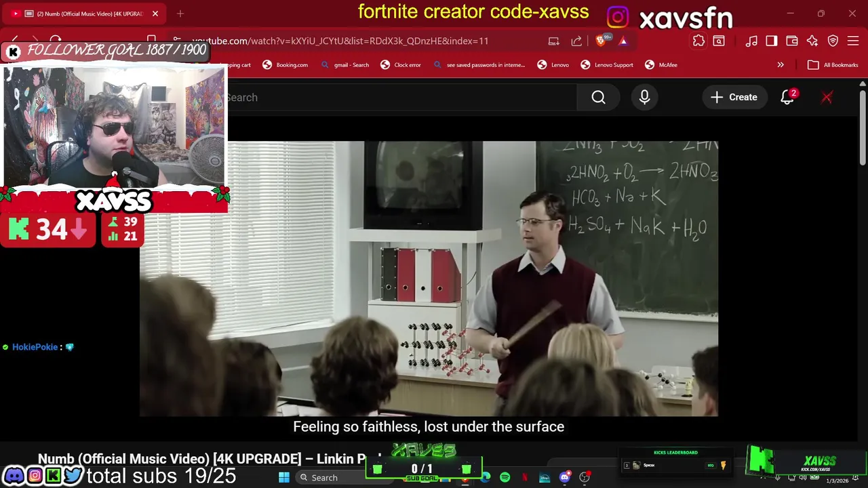Open Brave Rewards triangle icon

click(x=623, y=41)
